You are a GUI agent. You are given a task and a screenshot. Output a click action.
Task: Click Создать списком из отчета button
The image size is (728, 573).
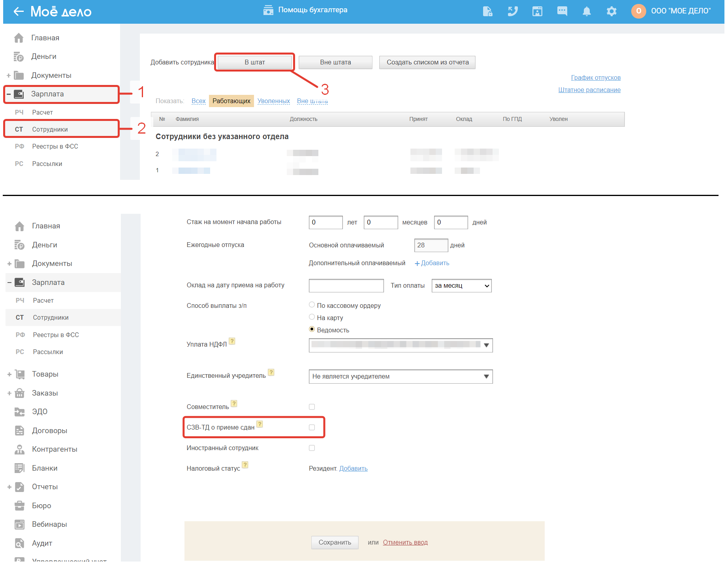427,62
